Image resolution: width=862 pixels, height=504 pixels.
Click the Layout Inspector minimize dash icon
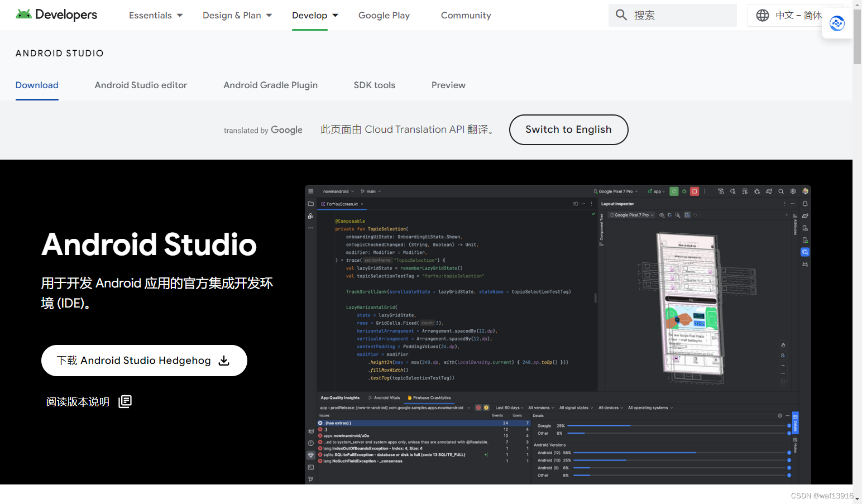tap(792, 204)
